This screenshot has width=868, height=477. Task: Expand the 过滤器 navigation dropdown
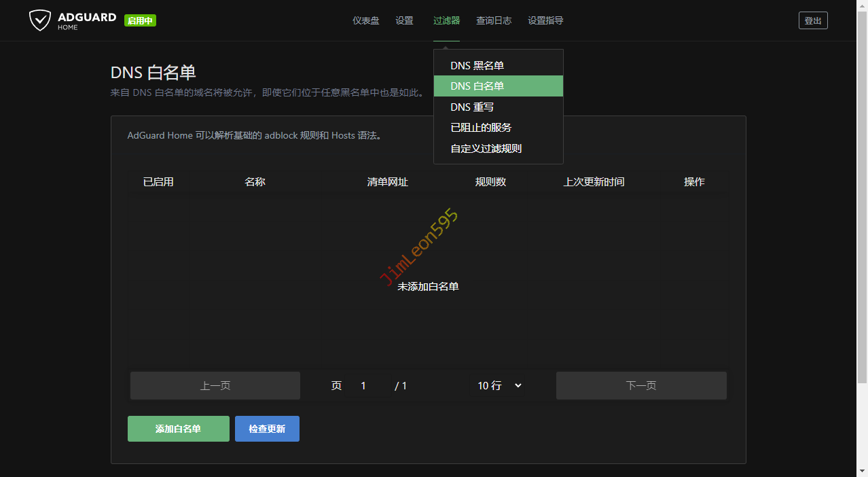(446, 20)
